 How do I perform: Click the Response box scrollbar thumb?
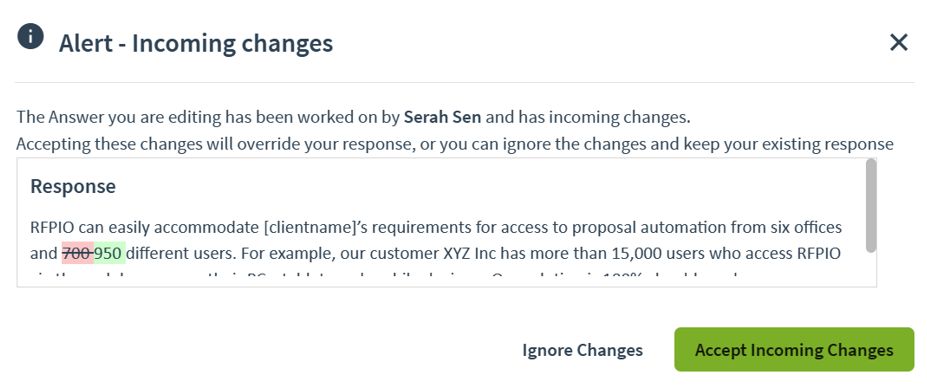click(x=870, y=206)
